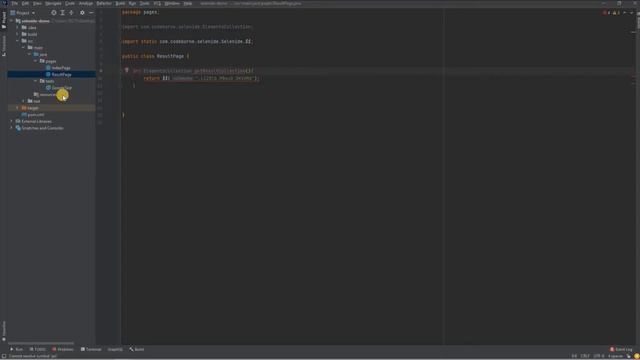Open the Help menu
This screenshot has height=360, width=640.
(x=188, y=3)
